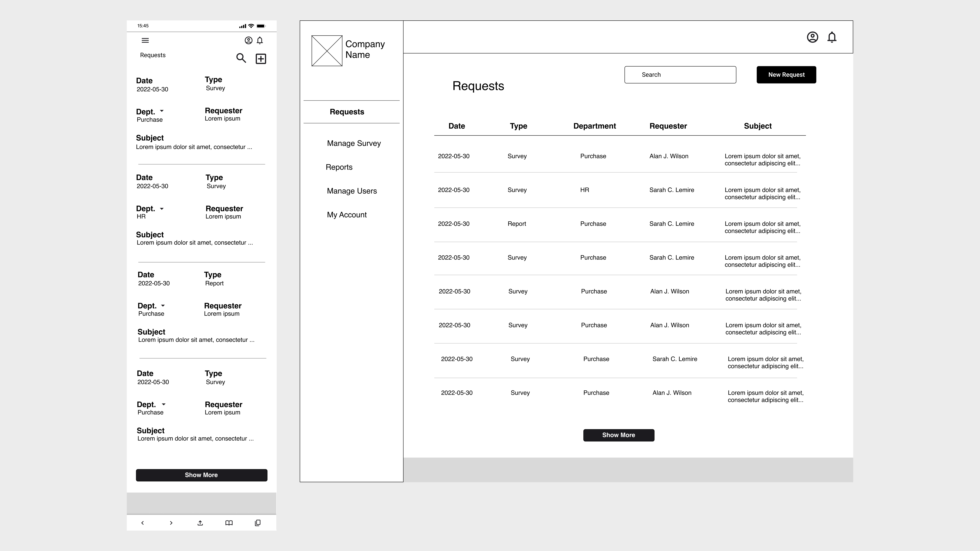Open desktop user account icon
980x551 pixels.
(813, 37)
